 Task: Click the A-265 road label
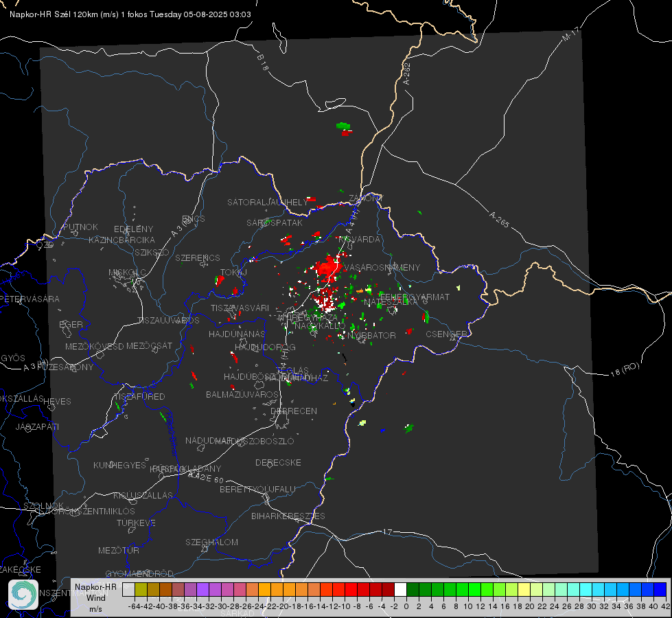click(x=499, y=219)
